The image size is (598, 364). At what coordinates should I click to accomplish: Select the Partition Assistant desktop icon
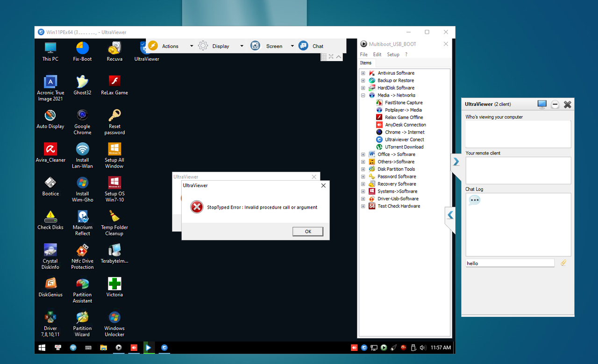[x=82, y=290]
